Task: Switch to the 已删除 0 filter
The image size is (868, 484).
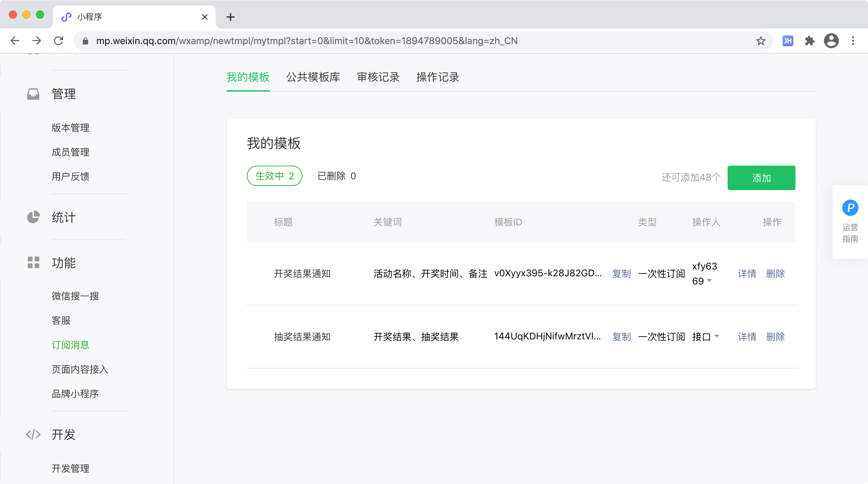Action: point(336,176)
